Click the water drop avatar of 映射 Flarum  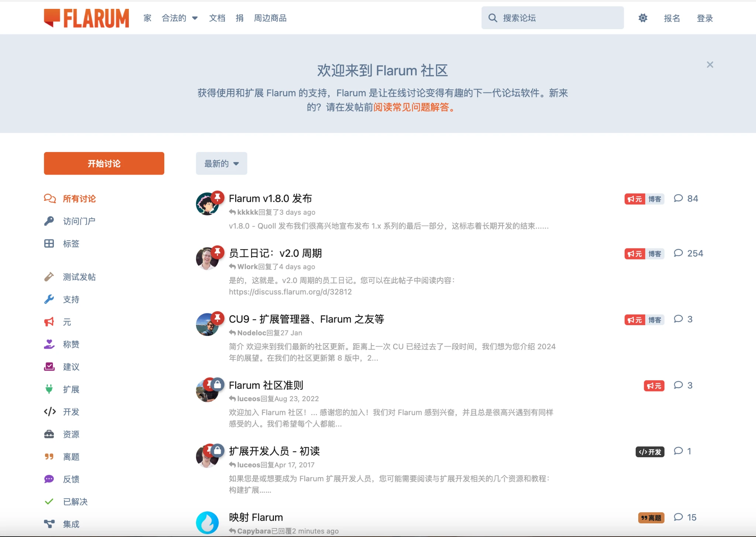[207, 522]
